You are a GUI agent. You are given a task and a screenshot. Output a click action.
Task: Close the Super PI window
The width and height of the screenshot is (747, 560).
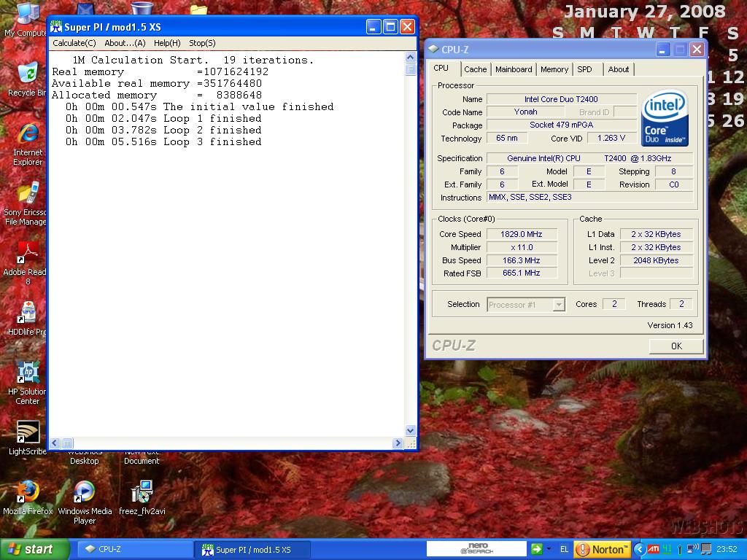(x=407, y=27)
